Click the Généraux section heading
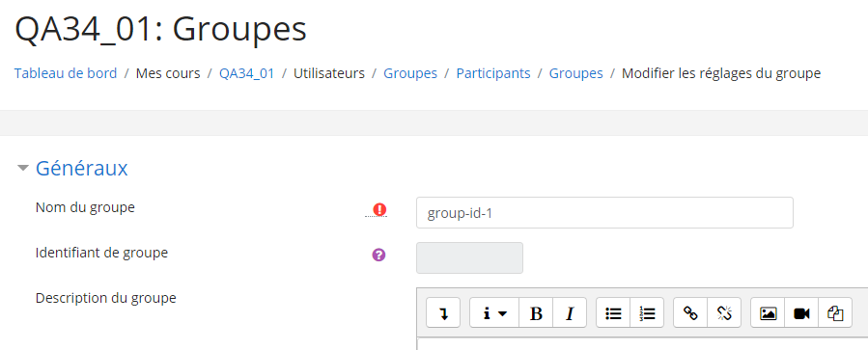Image resolution: width=868 pixels, height=350 pixels. pos(81,168)
